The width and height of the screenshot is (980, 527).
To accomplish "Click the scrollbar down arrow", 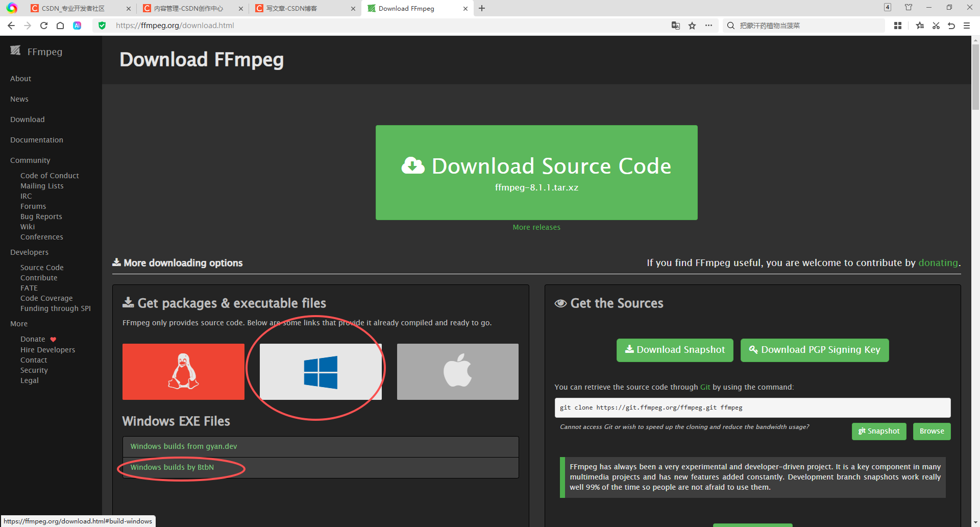I will 975,523.
